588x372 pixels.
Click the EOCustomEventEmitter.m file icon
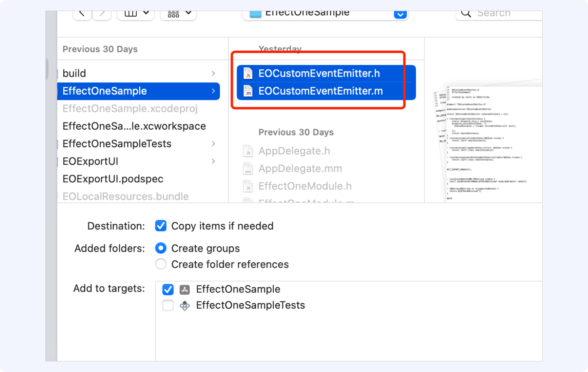tap(248, 91)
